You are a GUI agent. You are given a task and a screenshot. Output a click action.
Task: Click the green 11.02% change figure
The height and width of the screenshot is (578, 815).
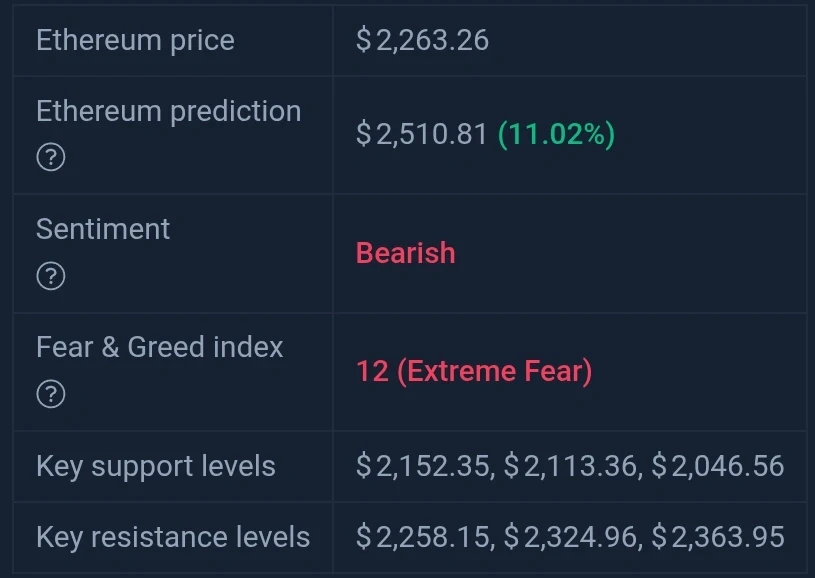coord(557,134)
